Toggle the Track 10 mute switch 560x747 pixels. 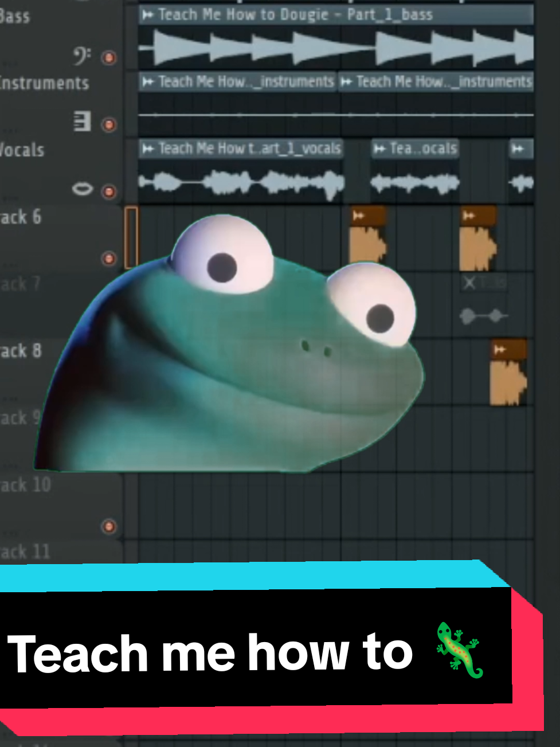[x=108, y=526]
